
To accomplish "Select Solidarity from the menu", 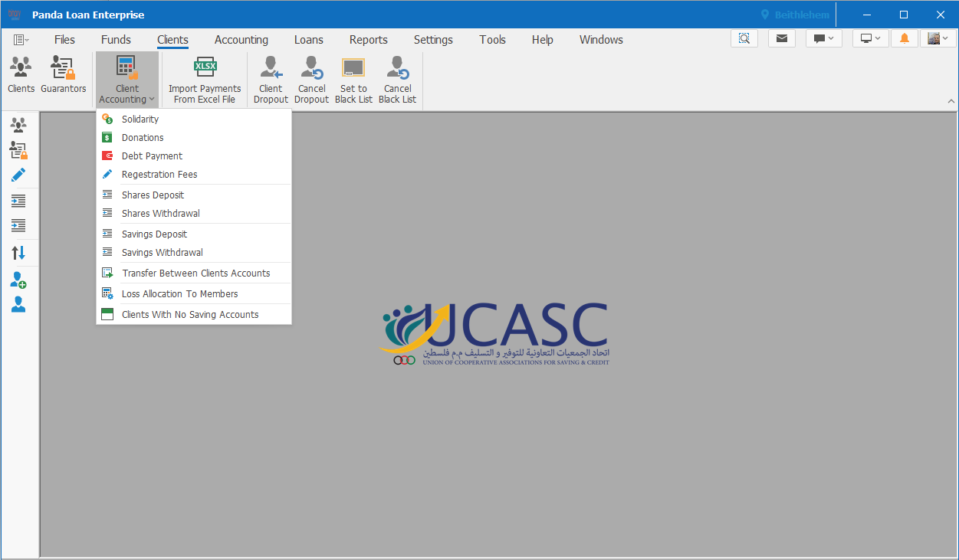I will pos(194,119).
